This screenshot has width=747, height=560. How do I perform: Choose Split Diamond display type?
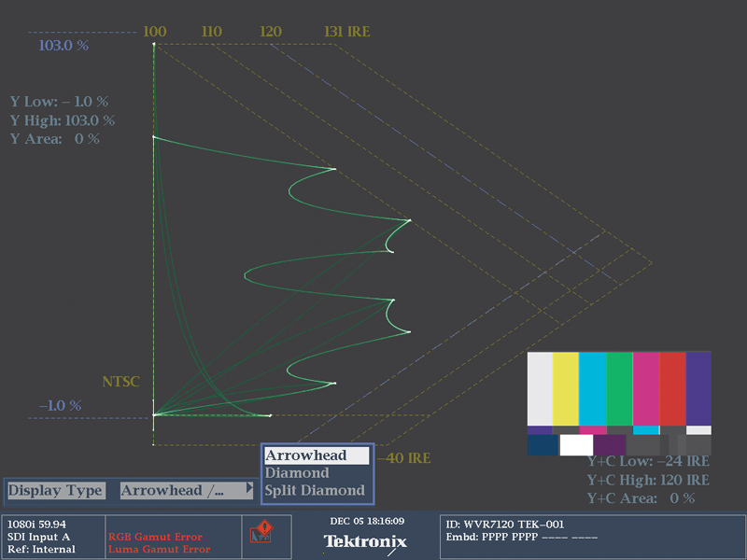click(315, 491)
